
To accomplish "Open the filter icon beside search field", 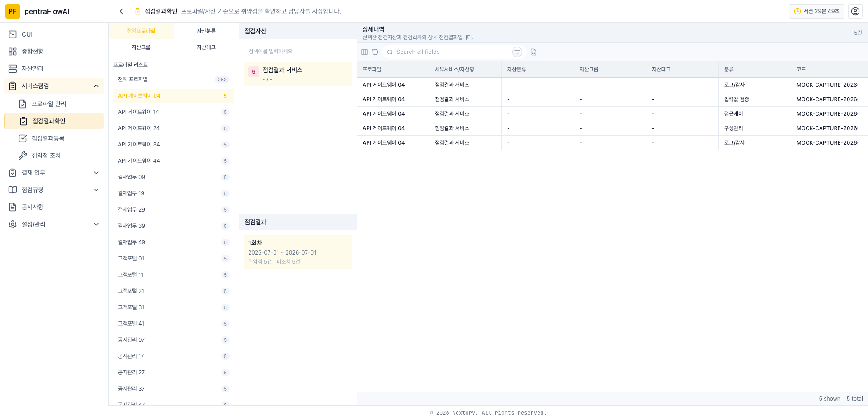I will point(517,52).
